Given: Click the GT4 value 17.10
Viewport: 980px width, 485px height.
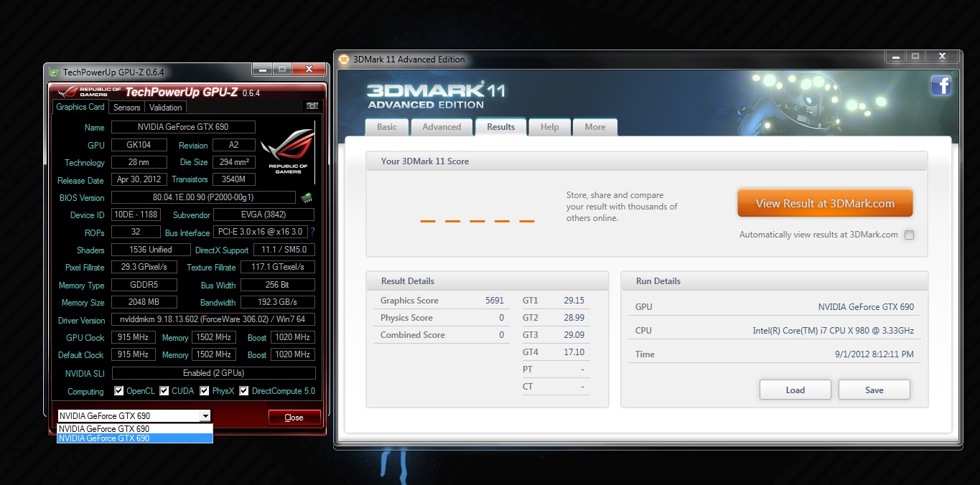Looking at the screenshot, I should (574, 352).
